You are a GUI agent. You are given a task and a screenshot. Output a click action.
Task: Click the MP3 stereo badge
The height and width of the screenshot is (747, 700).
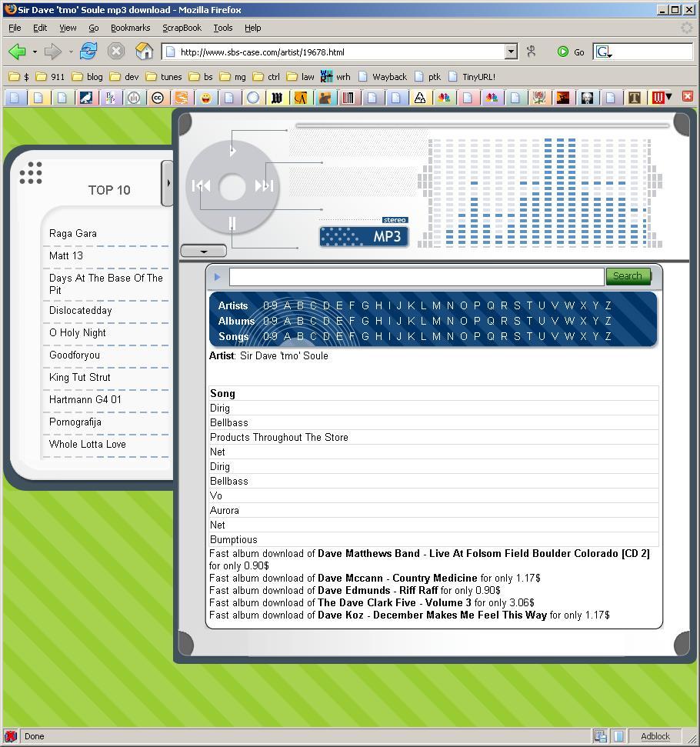pos(364,235)
